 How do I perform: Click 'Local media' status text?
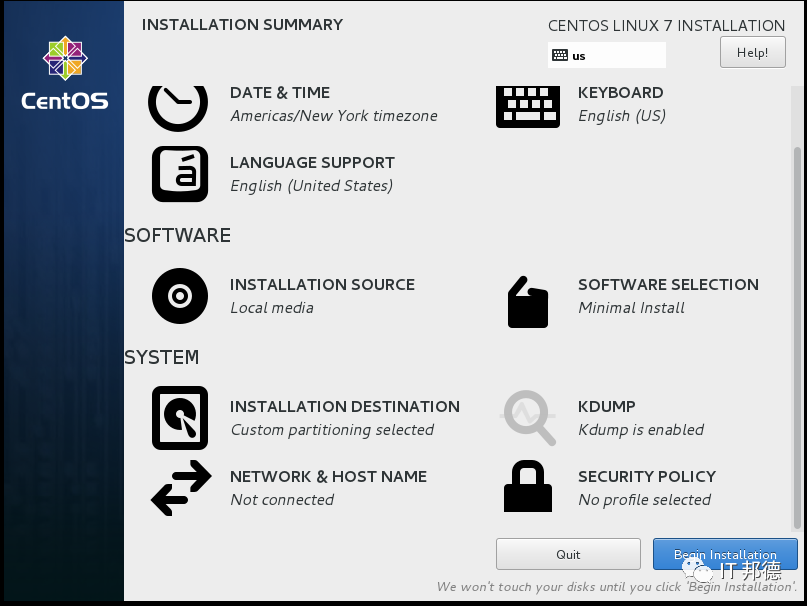(272, 308)
